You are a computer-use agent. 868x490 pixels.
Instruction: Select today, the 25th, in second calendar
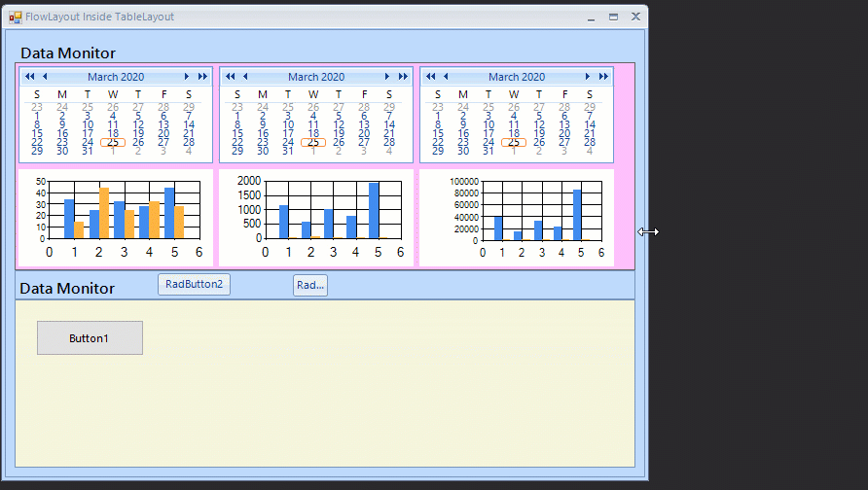(x=313, y=143)
